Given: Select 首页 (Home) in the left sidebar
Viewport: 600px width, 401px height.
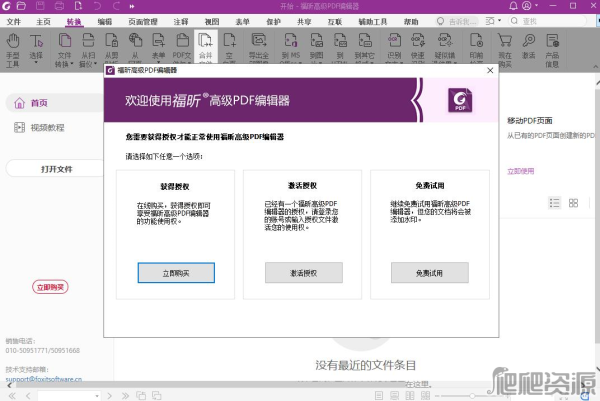Looking at the screenshot, I should tap(54, 103).
